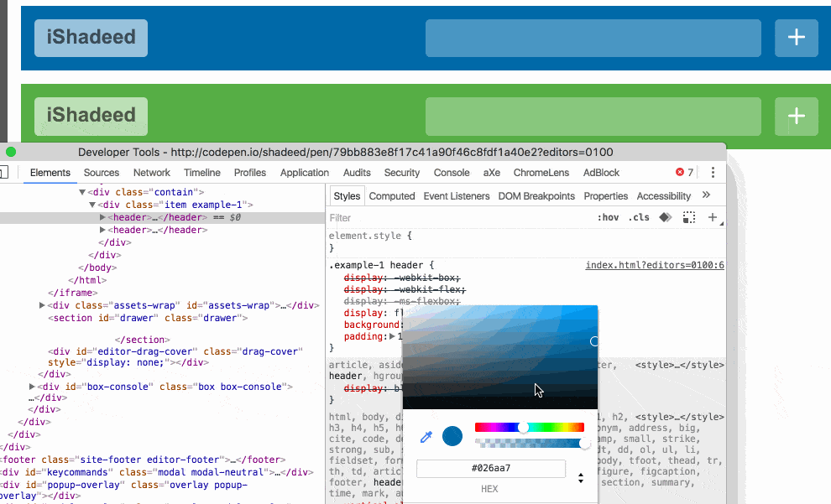Click the dotted-square icon in the Styles toolbar
831x504 pixels.
689,217
